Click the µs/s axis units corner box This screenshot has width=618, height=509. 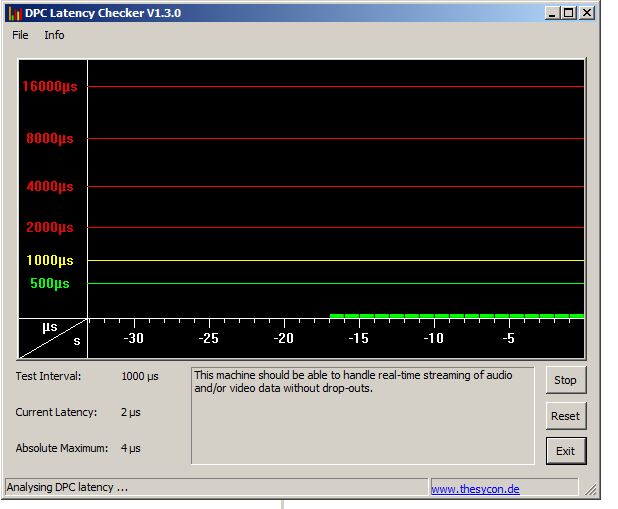pos(53,339)
